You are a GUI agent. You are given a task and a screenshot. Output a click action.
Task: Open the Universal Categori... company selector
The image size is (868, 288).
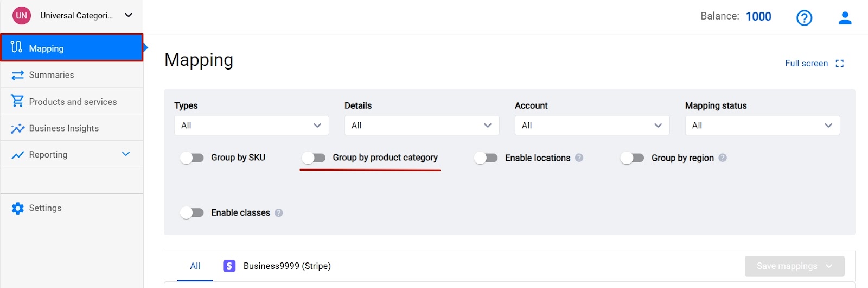point(72,16)
